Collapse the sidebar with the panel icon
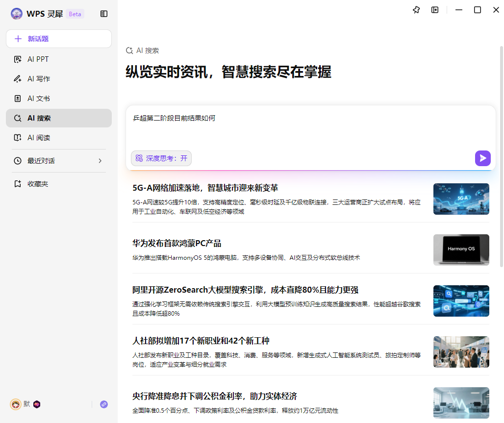 (103, 14)
